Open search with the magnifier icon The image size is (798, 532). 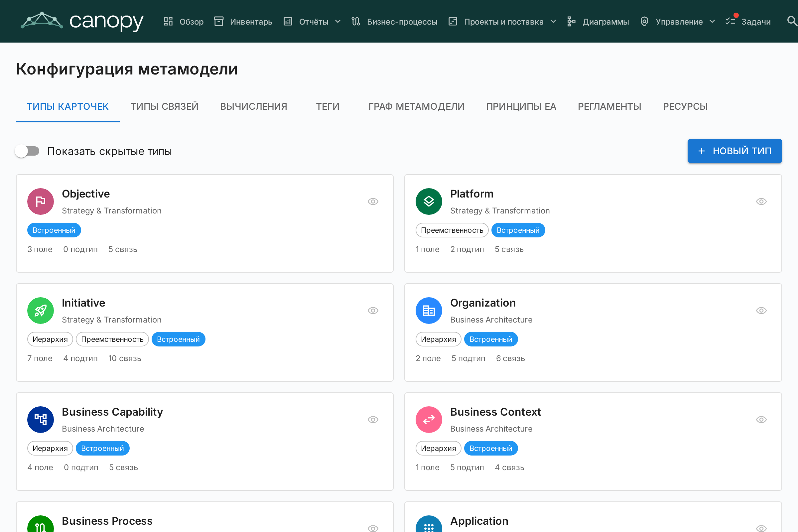pos(792,21)
